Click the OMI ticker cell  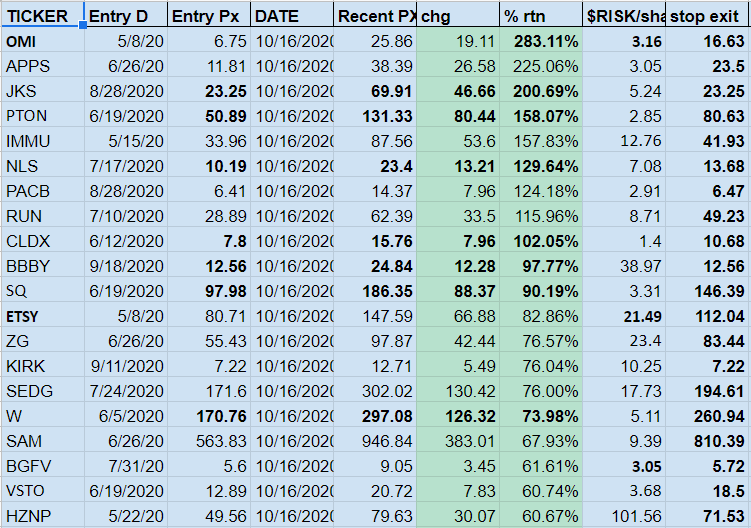click(42, 41)
